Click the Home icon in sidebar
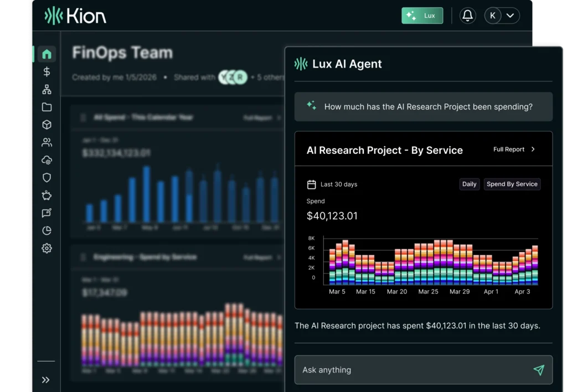567x392 pixels. 47,54
